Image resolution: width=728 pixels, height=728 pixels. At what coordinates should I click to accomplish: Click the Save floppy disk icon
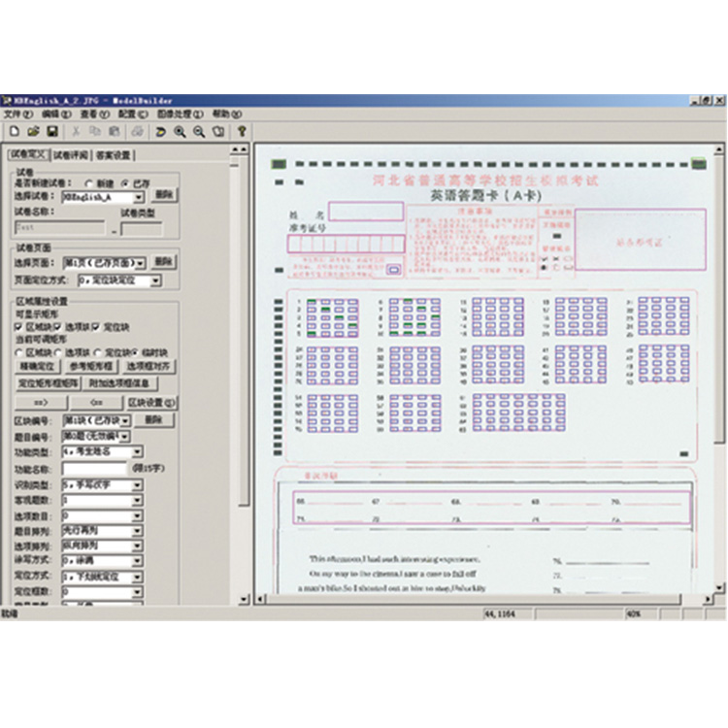52,131
